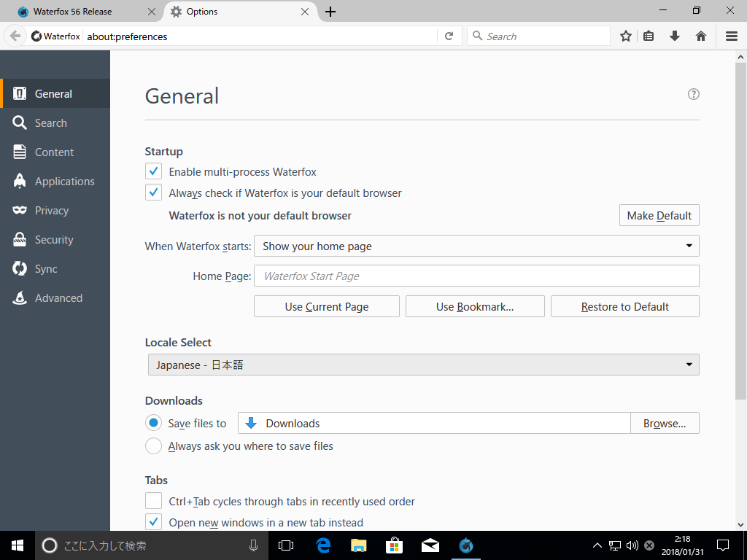Open Privacy preferences section
Screen dimensions: 747x560
pyautogui.click(x=55, y=211)
